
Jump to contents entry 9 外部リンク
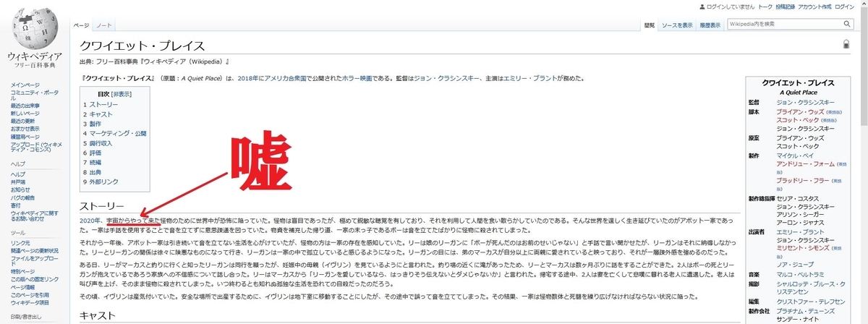click(101, 182)
